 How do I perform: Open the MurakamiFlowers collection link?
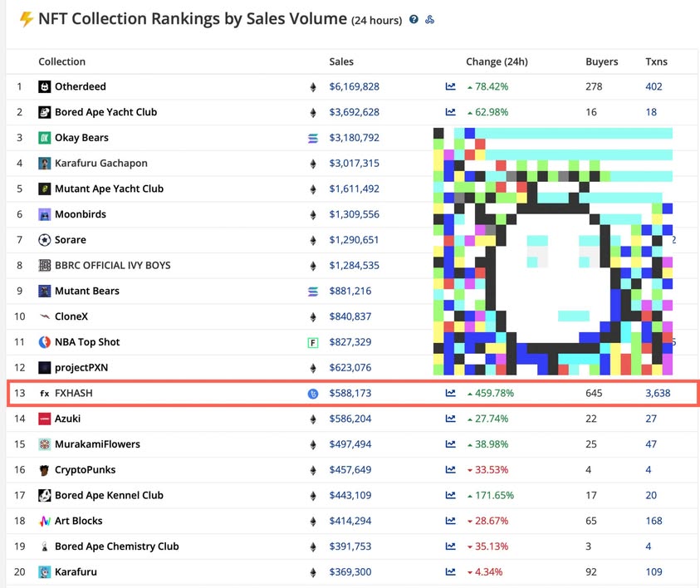point(97,444)
